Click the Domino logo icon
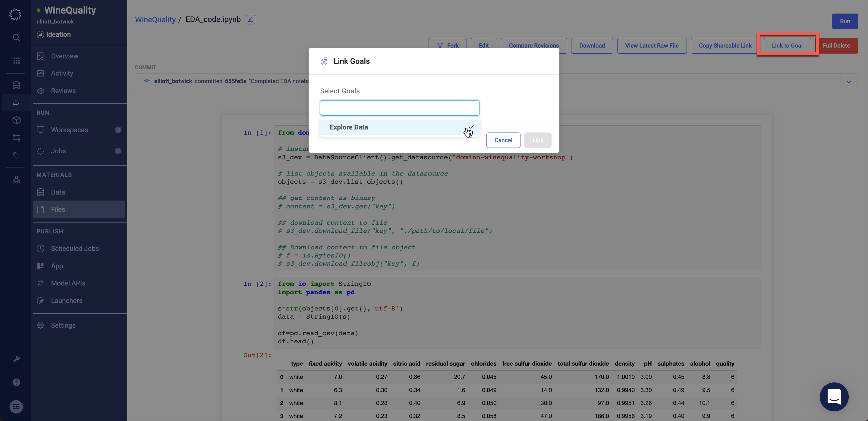 (x=15, y=14)
